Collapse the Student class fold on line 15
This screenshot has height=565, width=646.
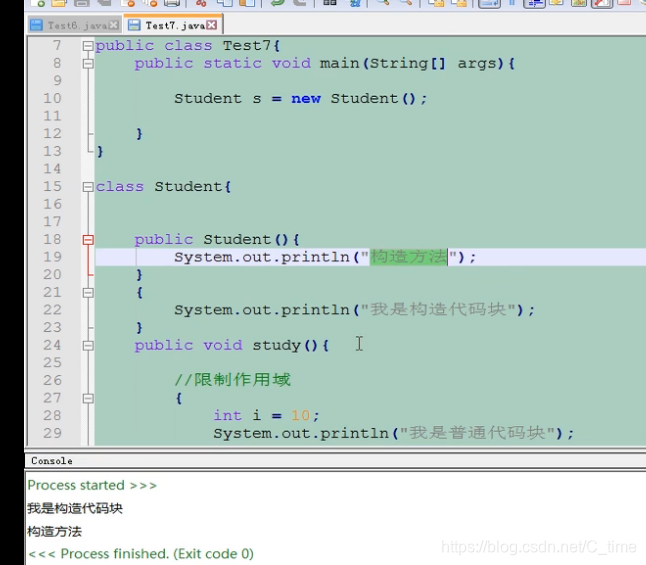[88, 187]
